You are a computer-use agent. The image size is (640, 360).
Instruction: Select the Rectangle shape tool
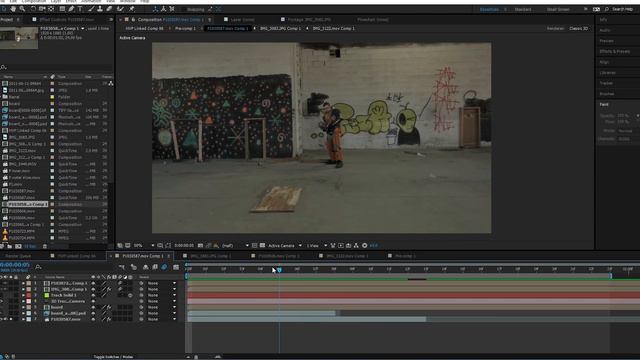click(x=62, y=9)
